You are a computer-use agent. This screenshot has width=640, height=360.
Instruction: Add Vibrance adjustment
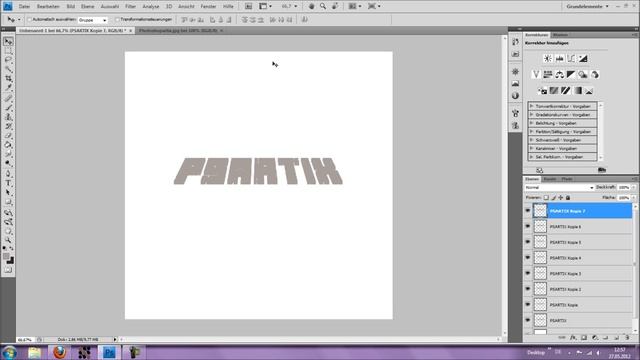(536, 74)
